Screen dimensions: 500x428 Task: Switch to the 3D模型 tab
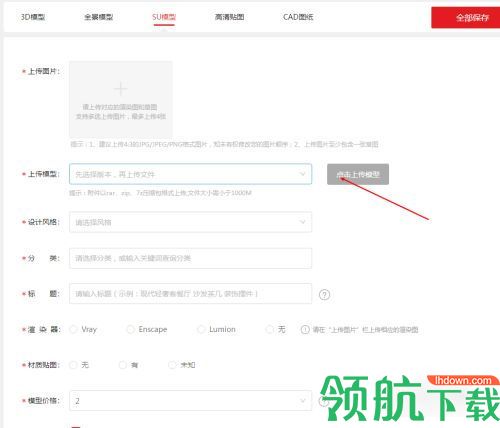click(33, 17)
